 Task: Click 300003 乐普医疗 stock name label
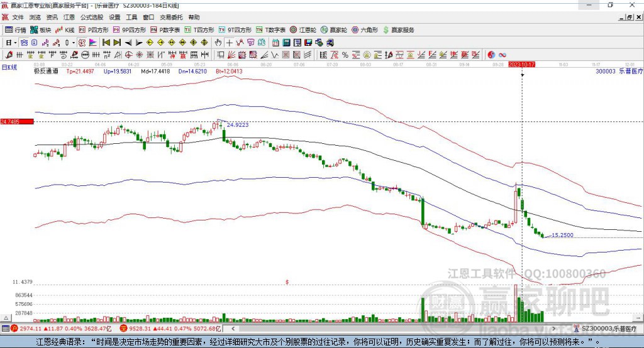pos(619,71)
